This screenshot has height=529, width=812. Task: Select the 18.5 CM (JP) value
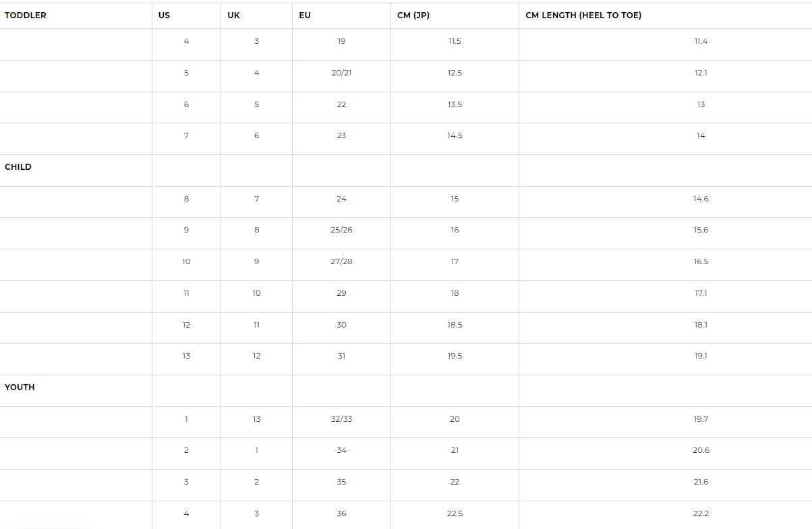[x=455, y=325]
